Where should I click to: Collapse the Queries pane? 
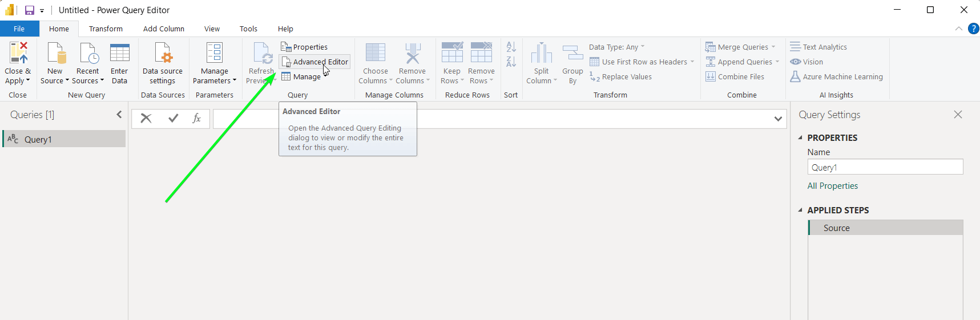click(119, 115)
